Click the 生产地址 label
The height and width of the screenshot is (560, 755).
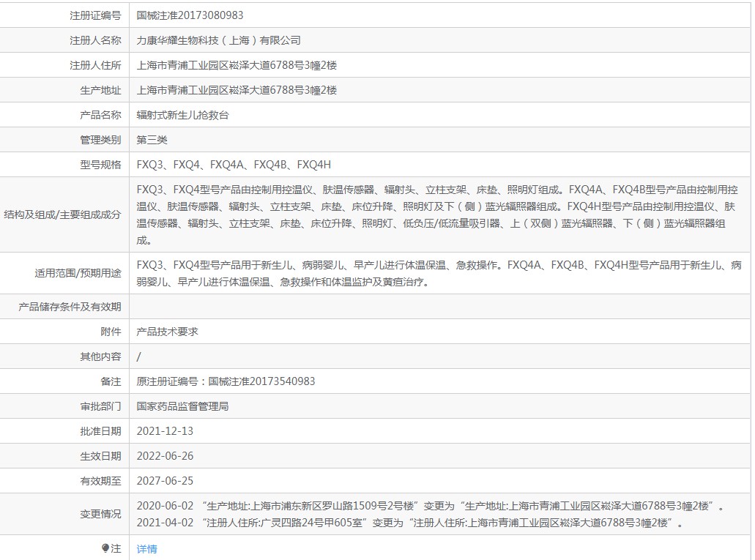tap(100, 90)
